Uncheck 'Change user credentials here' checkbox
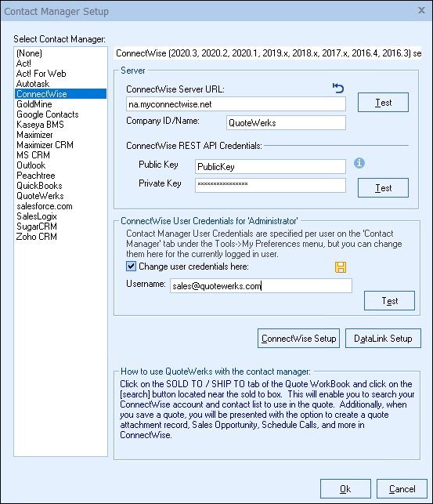Screen dimensions: 433x504 pos(131,267)
